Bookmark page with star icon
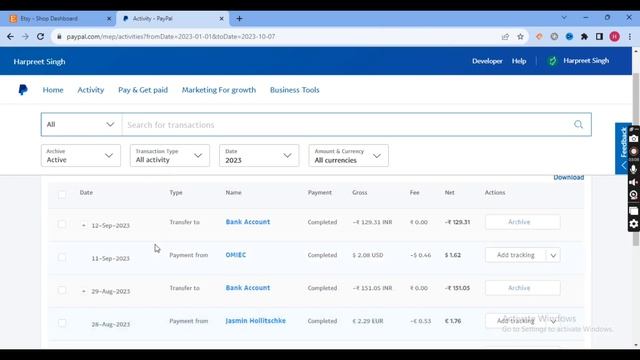The image size is (640, 360). pos(520,37)
